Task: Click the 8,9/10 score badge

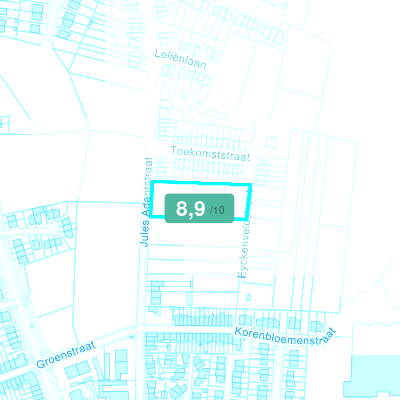Action: [199, 208]
